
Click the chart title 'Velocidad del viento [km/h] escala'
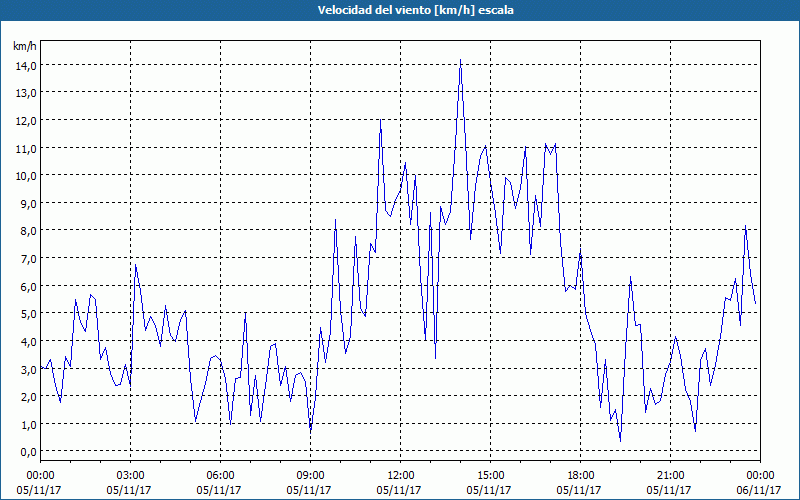tap(415, 10)
